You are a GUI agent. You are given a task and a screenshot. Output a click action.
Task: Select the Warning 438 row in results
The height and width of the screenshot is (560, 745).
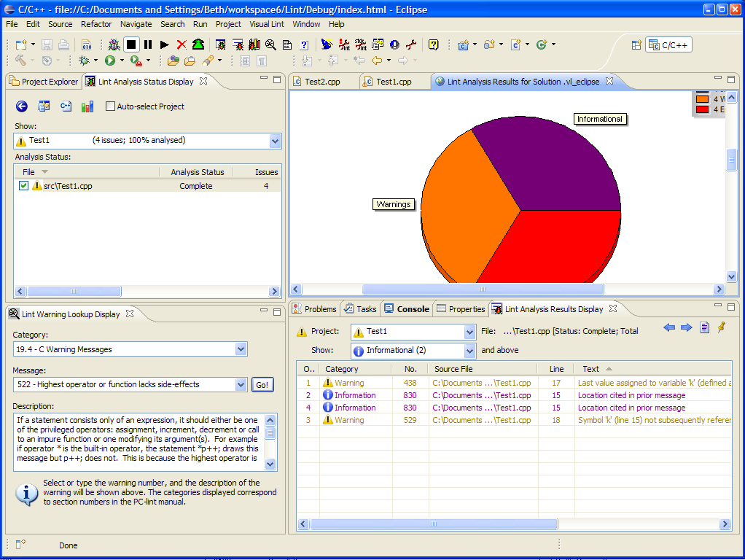[514, 383]
